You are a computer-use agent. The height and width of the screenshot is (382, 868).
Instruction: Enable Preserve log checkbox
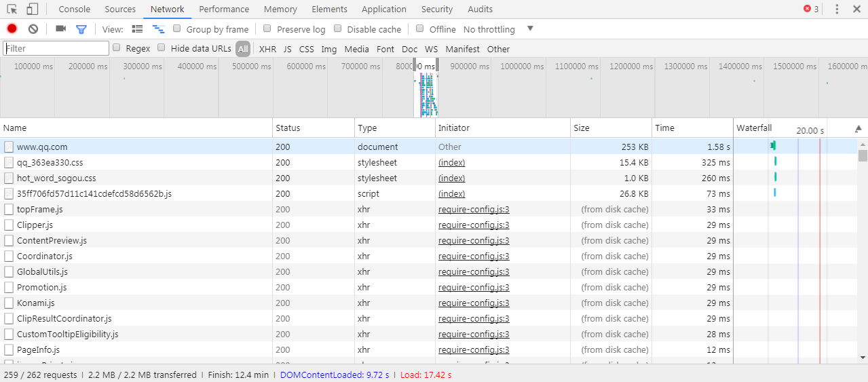(x=267, y=28)
